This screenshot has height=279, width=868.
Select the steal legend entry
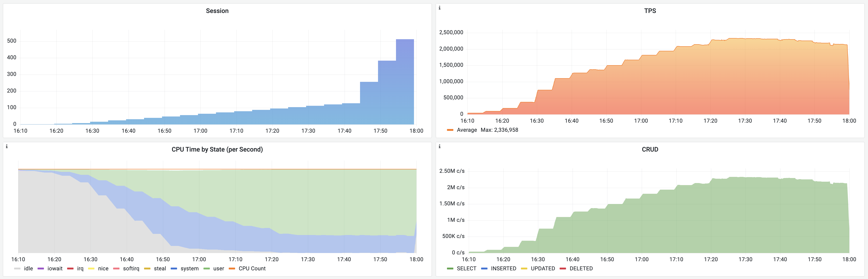coord(160,269)
